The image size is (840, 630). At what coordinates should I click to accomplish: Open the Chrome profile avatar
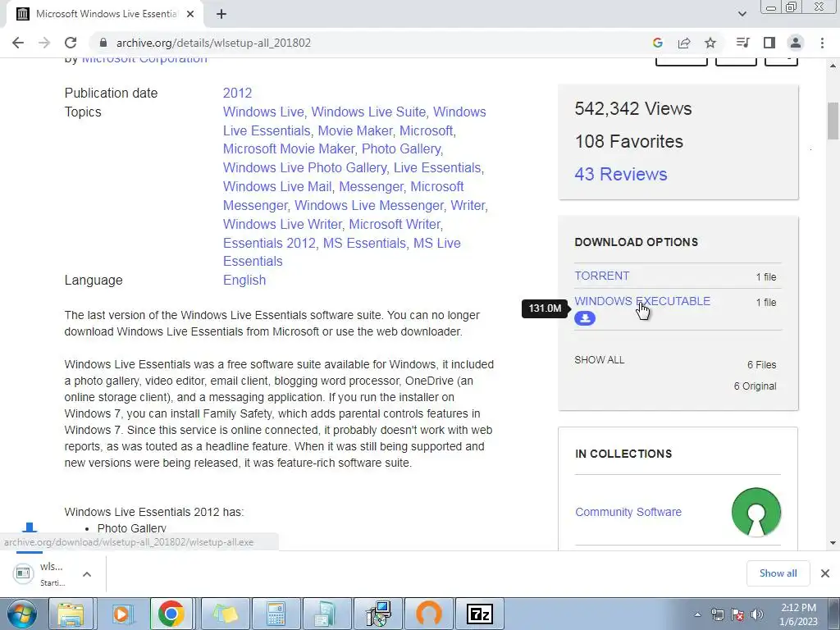click(796, 43)
